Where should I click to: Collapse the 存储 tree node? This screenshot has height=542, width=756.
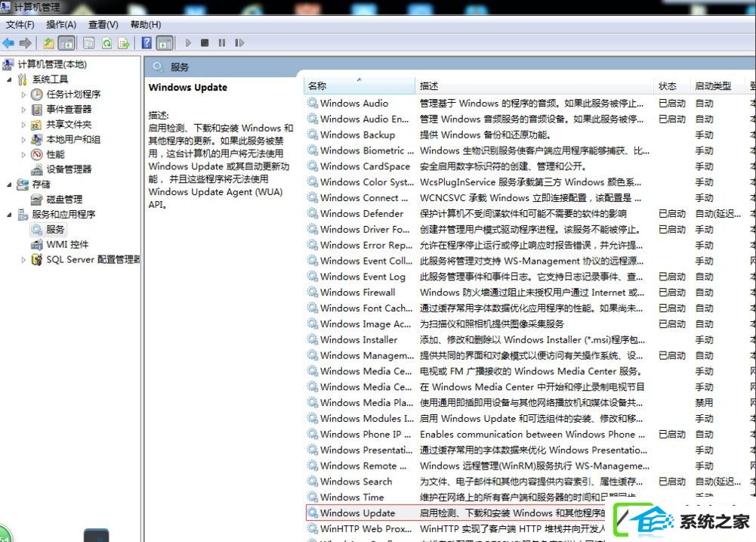click(x=9, y=185)
